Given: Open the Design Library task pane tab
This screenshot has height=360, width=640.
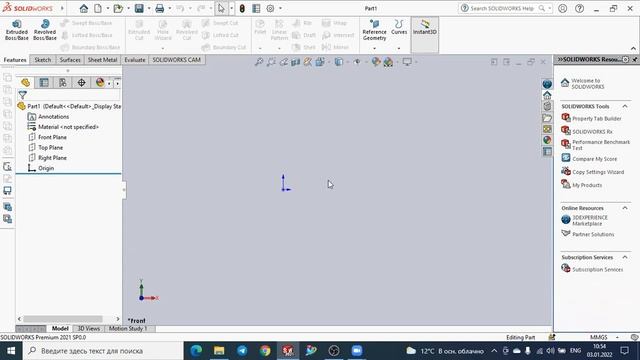Looking at the screenshot, I should coord(547,107).
